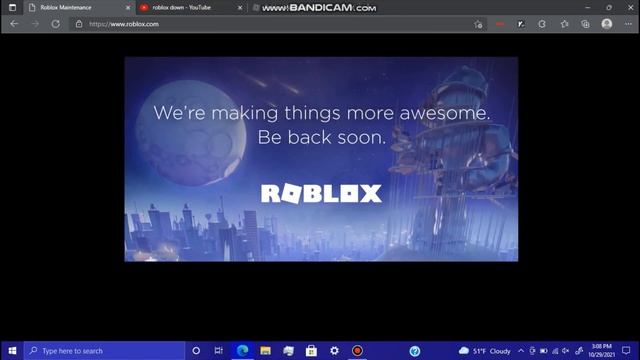Open the Settings and more menu
Screen dimensions: 640x360
(x=628, y=24)
